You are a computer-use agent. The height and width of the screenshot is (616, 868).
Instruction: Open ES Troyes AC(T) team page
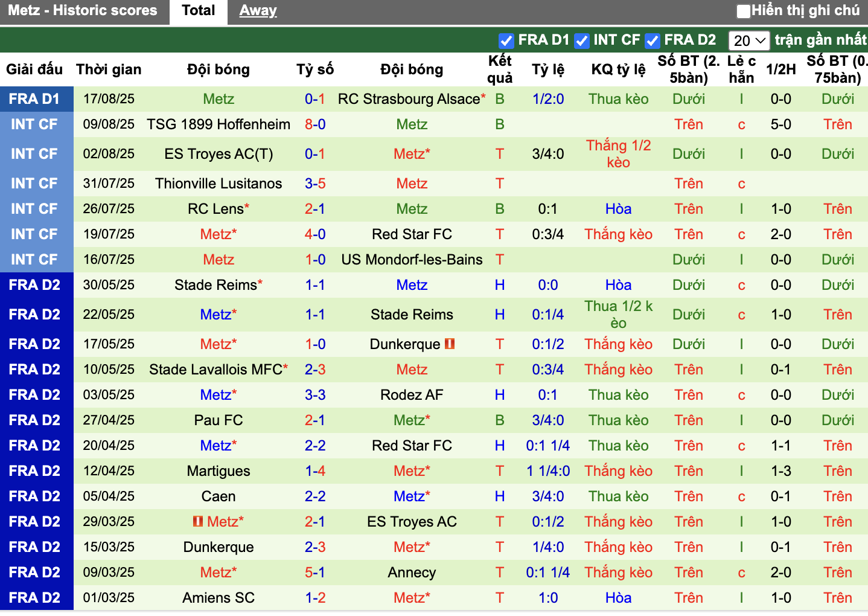pyautogui.click(x=219, y=154)
